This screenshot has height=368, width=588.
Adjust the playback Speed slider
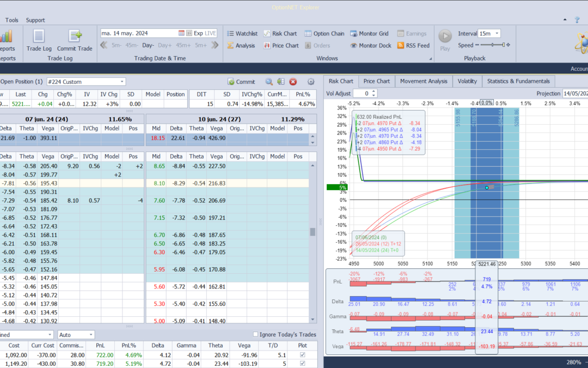click(x=493, y=45)
